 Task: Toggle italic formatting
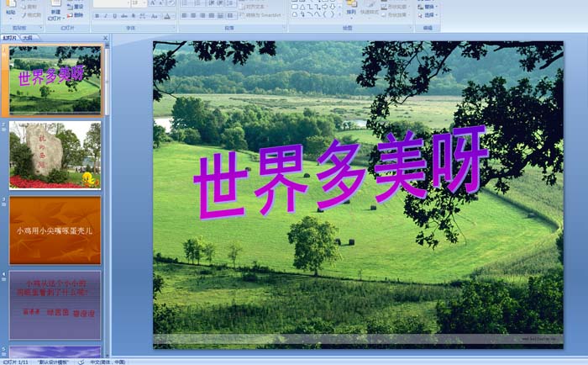click(106, 16)
